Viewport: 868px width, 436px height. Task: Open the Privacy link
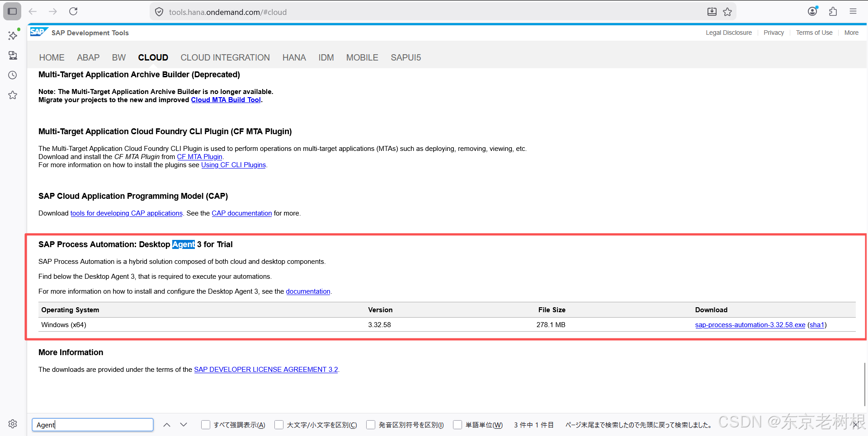coord(774,33)
